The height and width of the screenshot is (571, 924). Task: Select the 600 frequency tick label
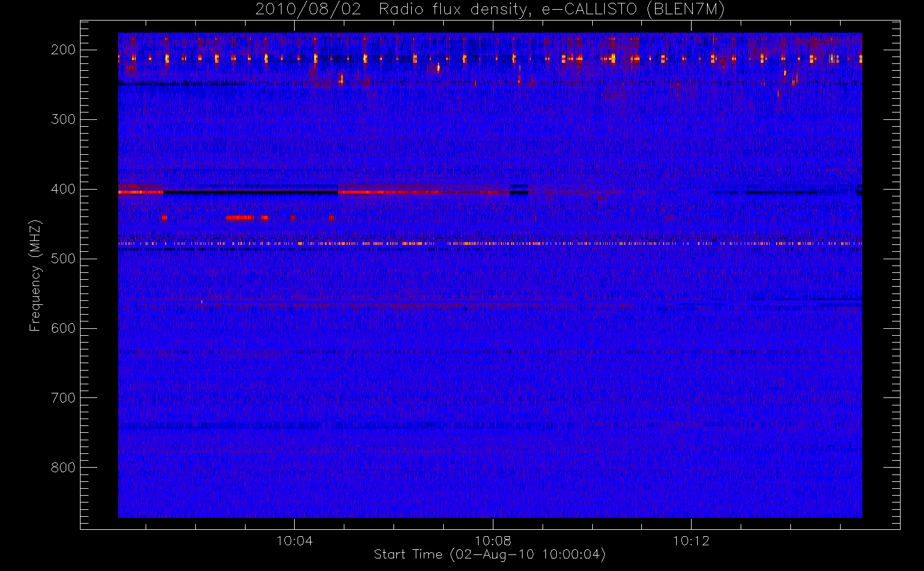tap(63, 328)
